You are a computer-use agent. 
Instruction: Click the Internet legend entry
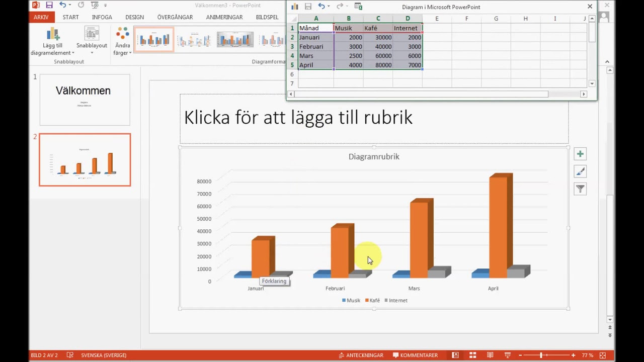396,300
